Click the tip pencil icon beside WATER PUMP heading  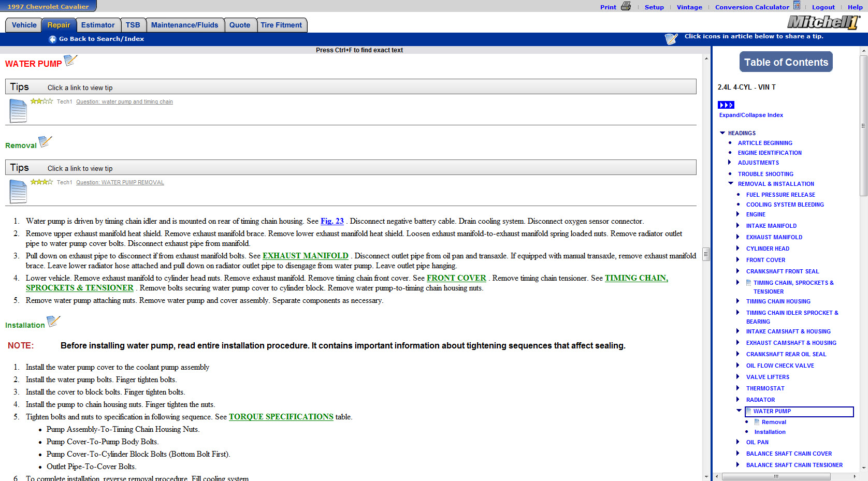coord(70,61)
